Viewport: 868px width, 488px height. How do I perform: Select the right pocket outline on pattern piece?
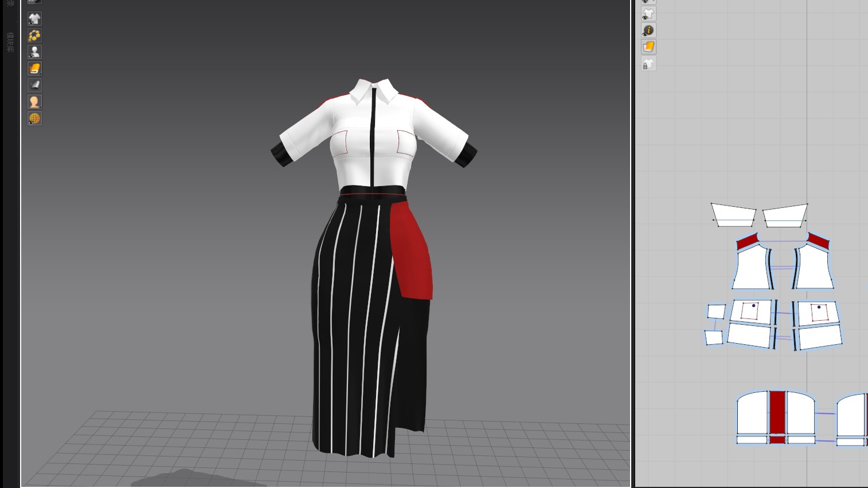[x=819, y=312]
